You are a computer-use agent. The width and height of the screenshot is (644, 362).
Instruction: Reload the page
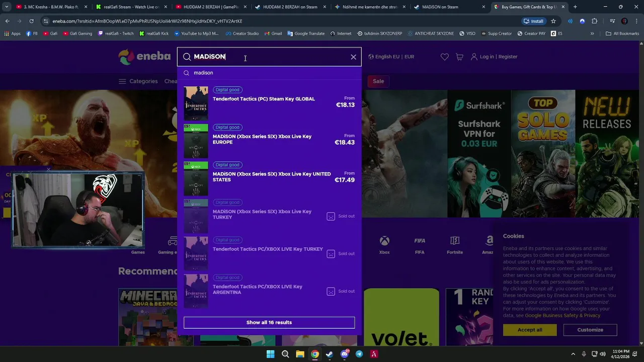[31, 21]
